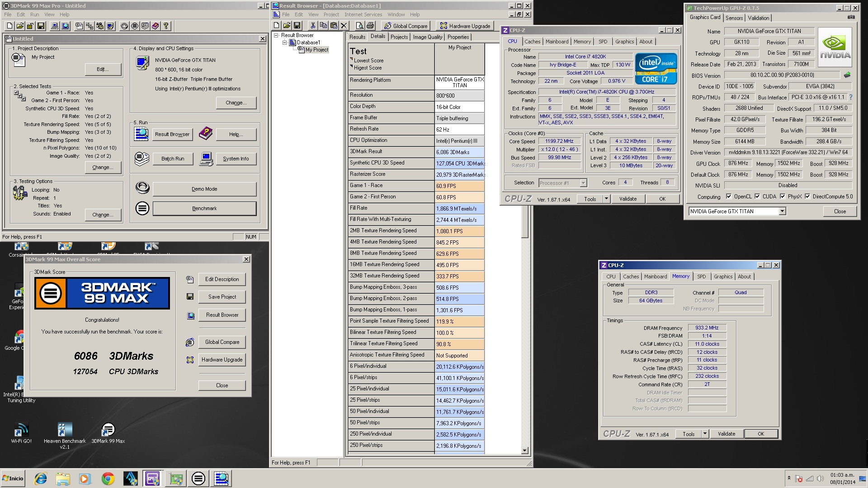The image size is (868, 488).
Task: Click Batch Run button
Action: (x=173, y=159)
